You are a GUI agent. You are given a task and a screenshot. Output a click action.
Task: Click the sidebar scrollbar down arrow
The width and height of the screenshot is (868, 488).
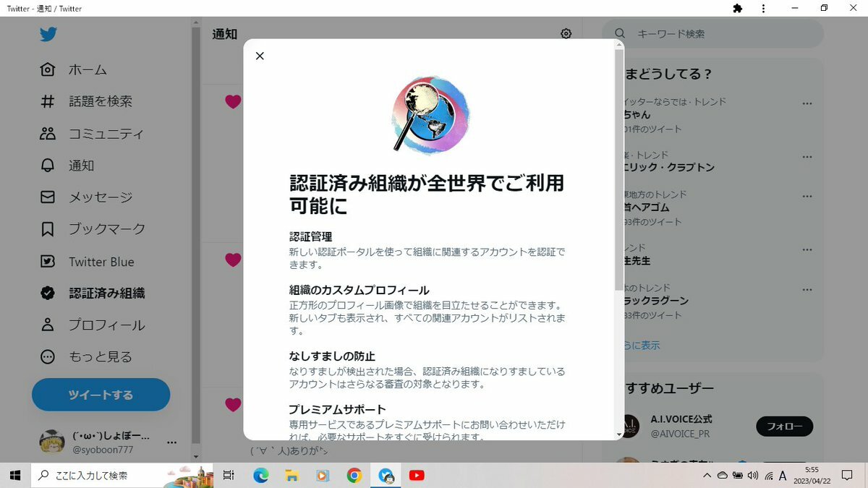(195, 457)
